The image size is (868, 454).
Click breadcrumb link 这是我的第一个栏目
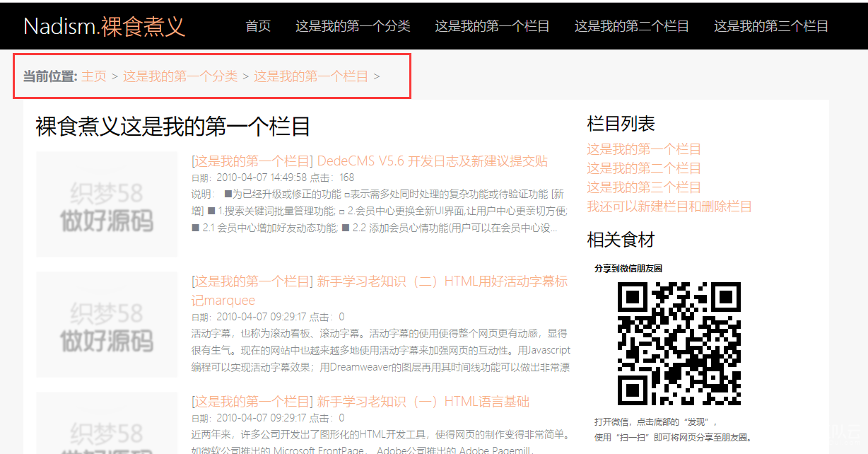pyautogui.click(x=311, y=76)
